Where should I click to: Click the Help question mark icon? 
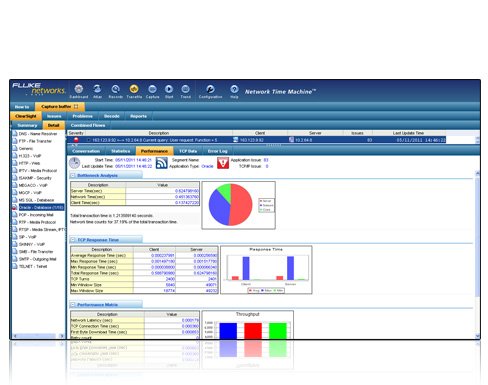click(234, 89)
